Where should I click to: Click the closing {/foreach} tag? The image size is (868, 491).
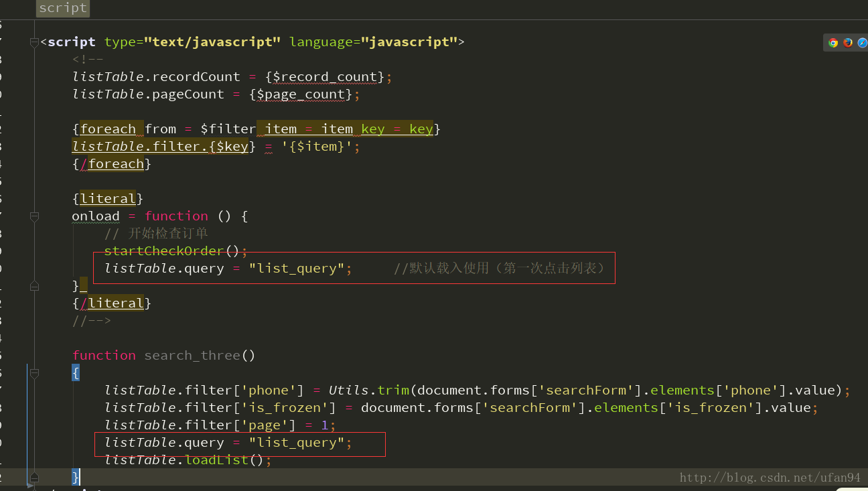112,164
